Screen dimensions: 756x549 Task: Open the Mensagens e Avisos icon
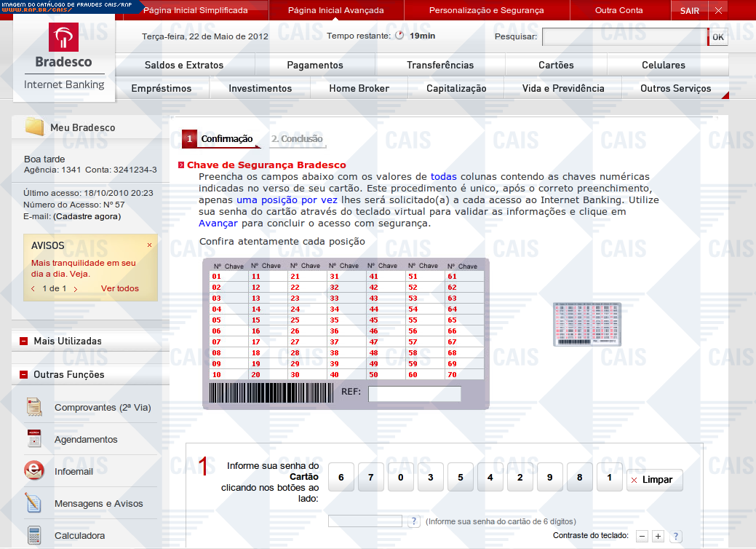coord(33,503)
